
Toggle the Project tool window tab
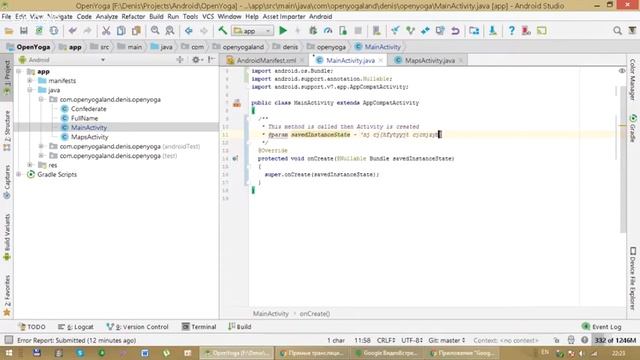pyautogui.click(x=7, y=78)
